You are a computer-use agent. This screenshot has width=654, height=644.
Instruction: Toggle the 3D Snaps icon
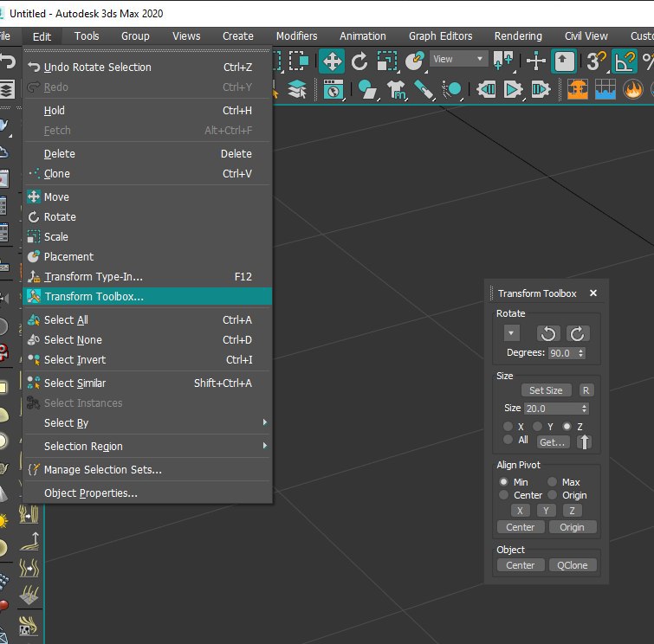click(x=596, y=61)
